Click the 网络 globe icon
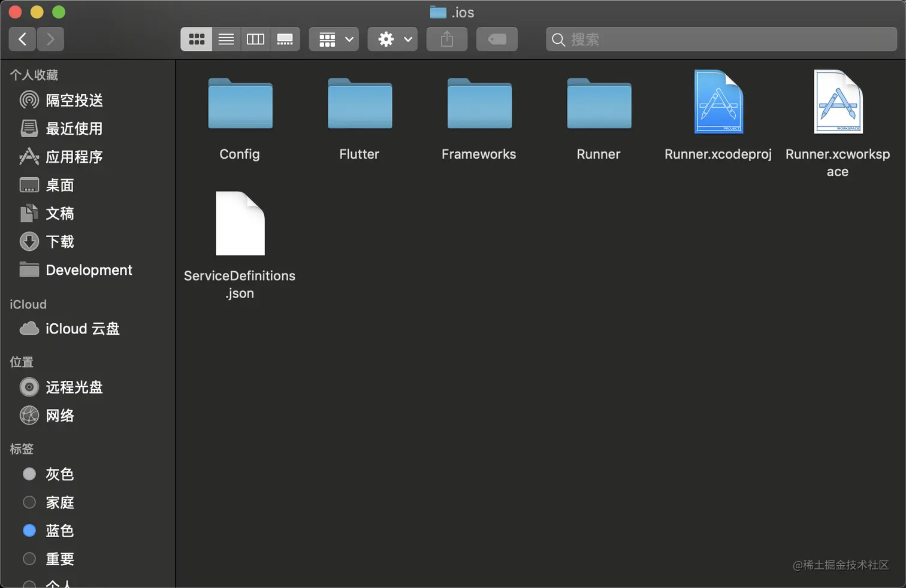This screenshot has width=906, height=588. click(x=29, y=416)
